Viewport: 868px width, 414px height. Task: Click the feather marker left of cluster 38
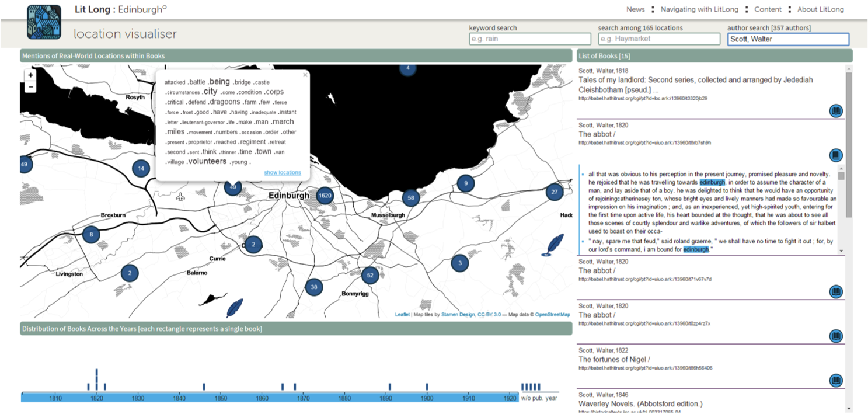coord(235,308)
